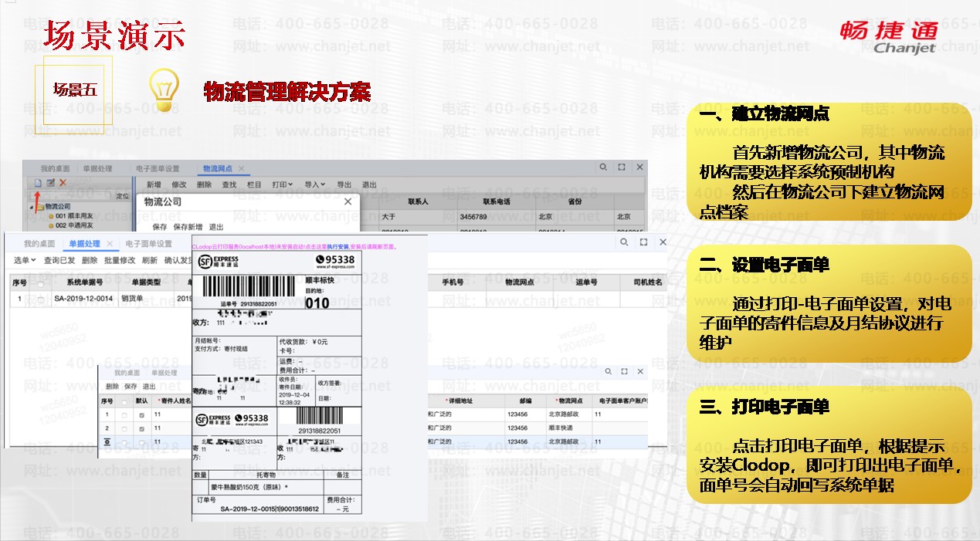The height and width of the screenshot is (541, 980).
Task: Click 查找 in the 物流网点 toolbar
Action: pyautogui.click(x=229, y=184)
